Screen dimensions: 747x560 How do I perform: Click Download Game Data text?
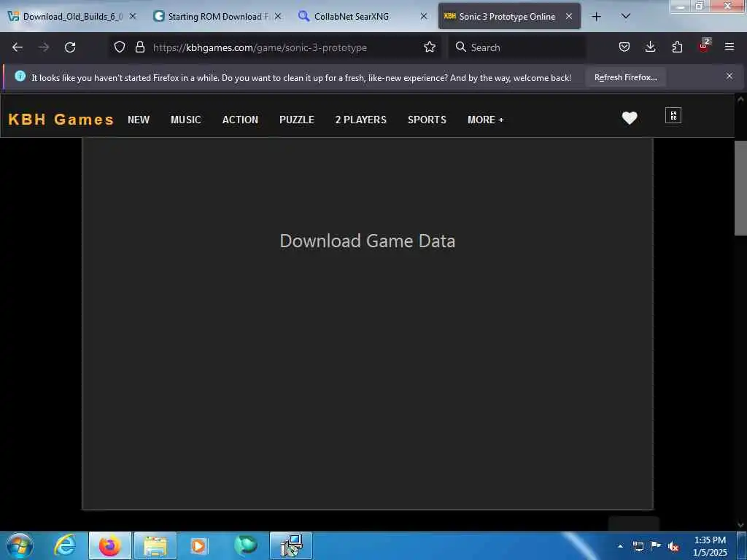pyautogui.click(x=368, y=241)
